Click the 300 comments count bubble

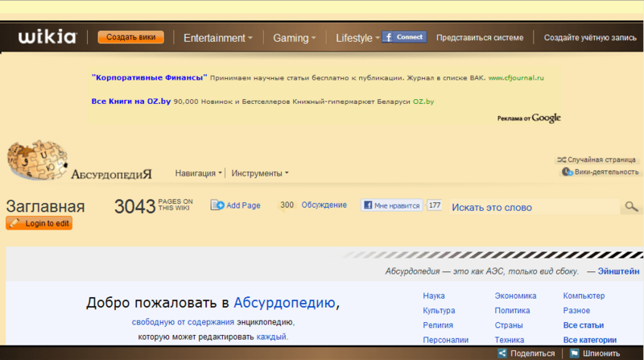[x=287, y=205]
